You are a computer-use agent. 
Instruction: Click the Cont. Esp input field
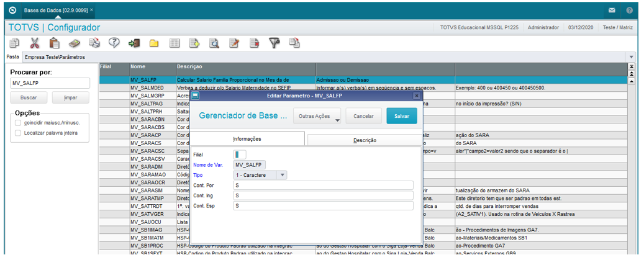click(323, 205)
